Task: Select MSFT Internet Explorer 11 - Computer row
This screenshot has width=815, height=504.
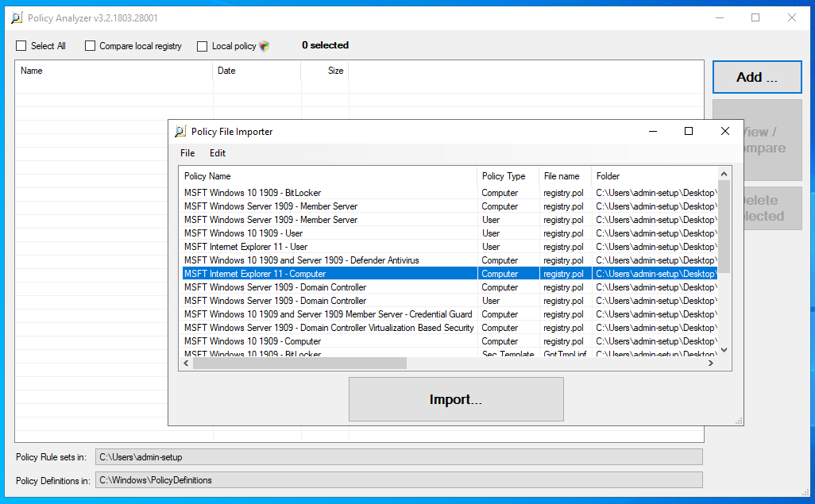Action: 450,274
